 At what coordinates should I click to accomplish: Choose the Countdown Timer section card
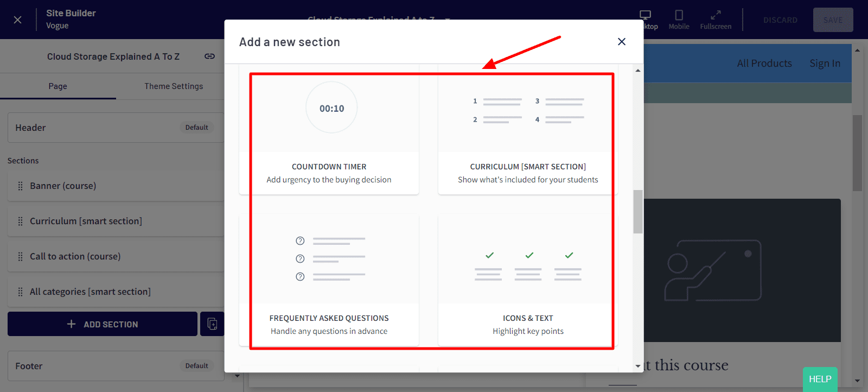coord(329,130)
